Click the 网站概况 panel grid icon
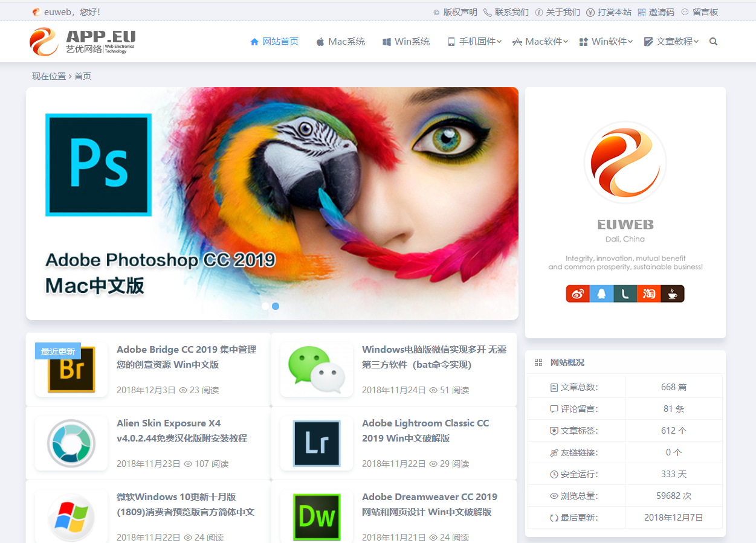 [538, 362]
